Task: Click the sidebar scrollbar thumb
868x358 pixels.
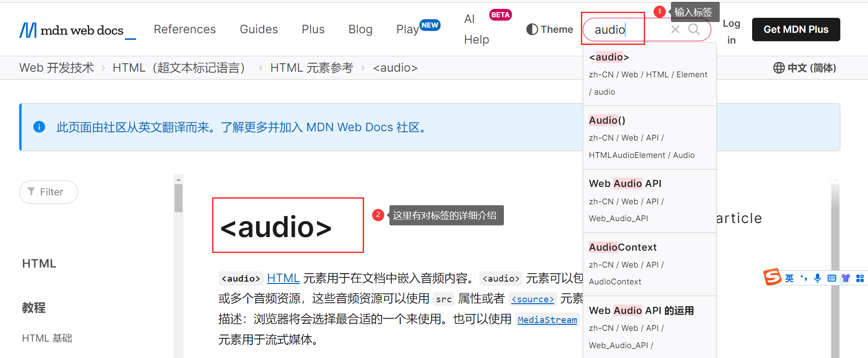Action: (x=178, y=198)
